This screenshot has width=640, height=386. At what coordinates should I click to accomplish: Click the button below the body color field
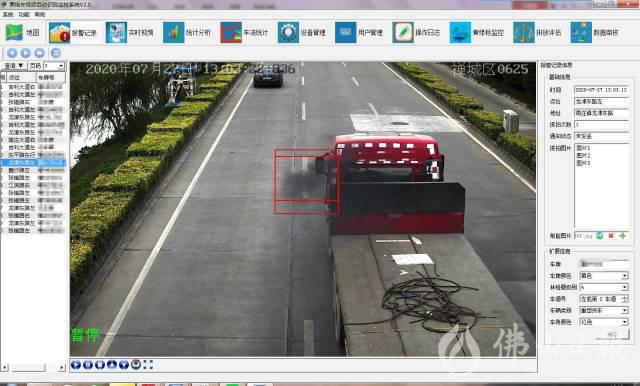(x=612, y=335)
